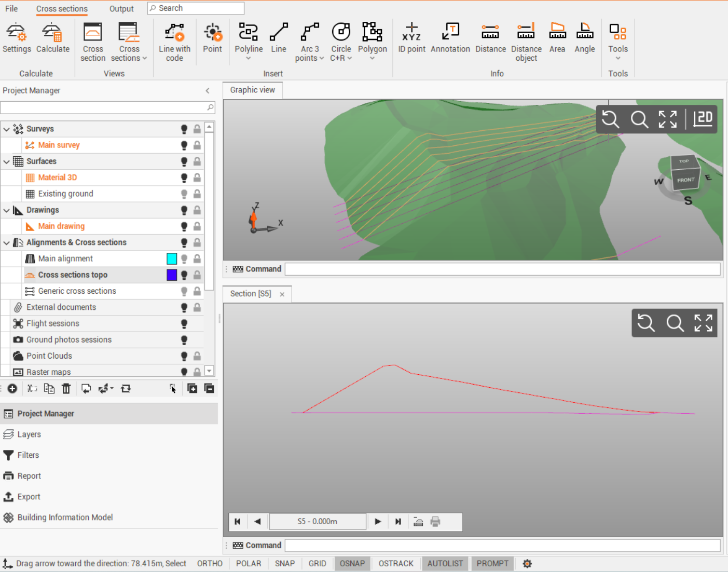Click the cyan Main alignment color swatch
Image resolution: width=728 pixels, height=572 pixels.
pyautogui.click(x=172, y=258)
